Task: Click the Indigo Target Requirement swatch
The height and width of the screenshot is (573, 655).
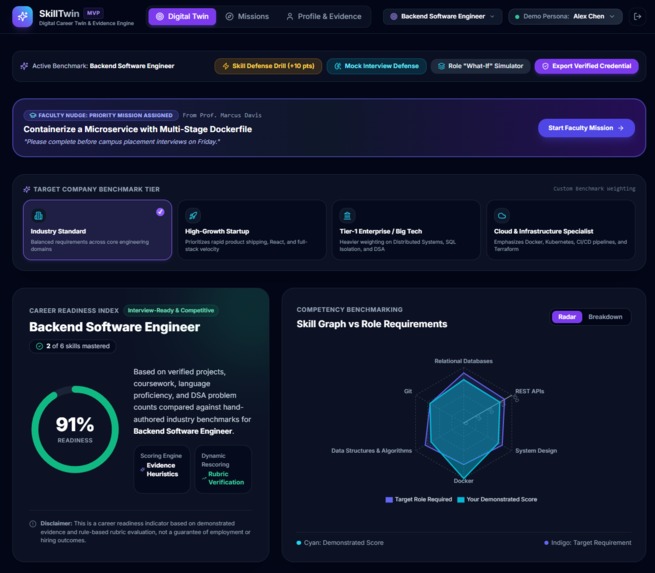Action: point(546,543)
